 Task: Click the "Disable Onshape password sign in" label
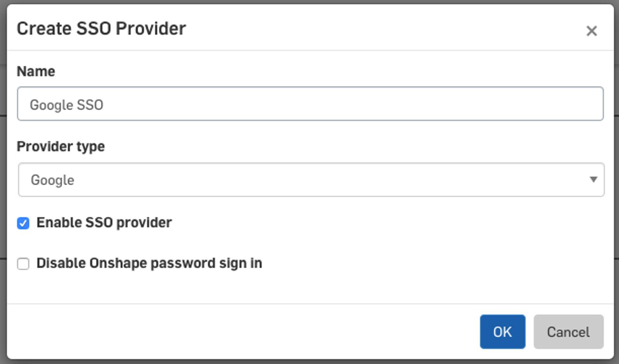149,263
